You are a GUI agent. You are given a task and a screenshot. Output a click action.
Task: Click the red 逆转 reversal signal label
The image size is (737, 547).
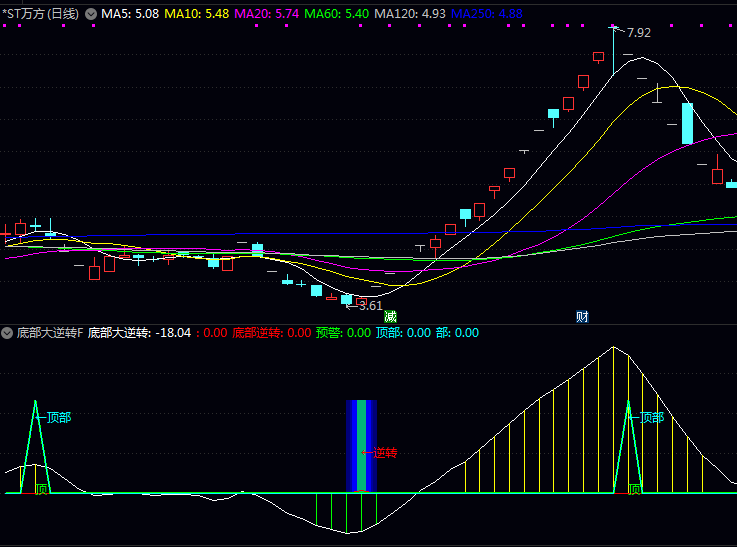384,453
